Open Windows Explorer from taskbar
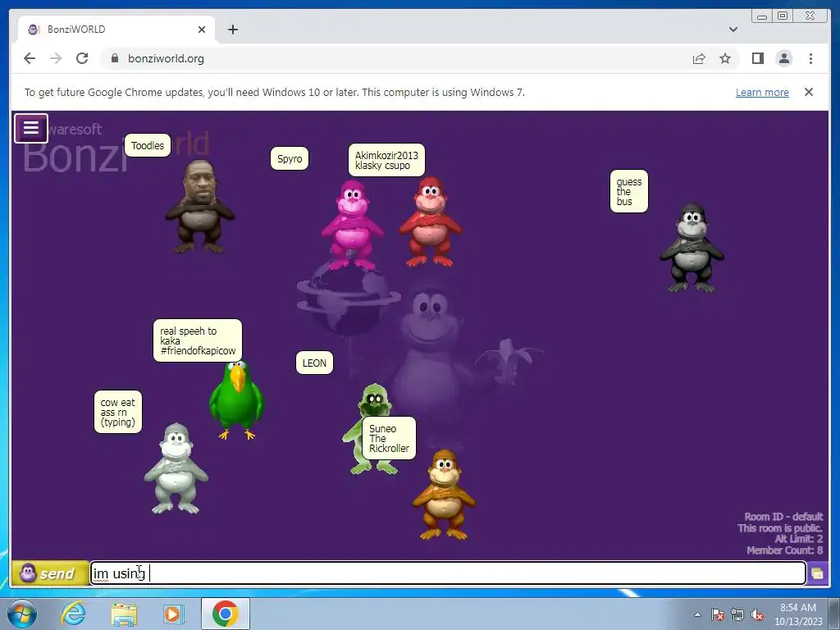 click(124, 614)
